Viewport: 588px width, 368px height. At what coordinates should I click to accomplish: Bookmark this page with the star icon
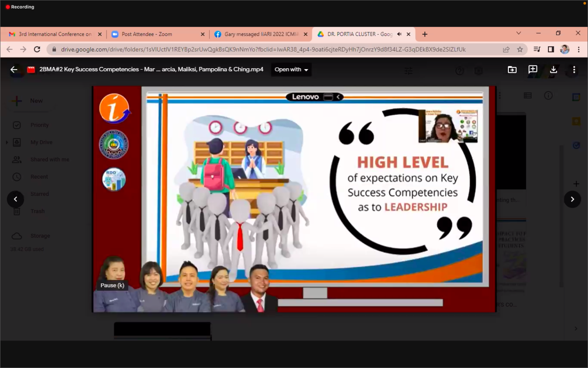click(x=520, y=49)
